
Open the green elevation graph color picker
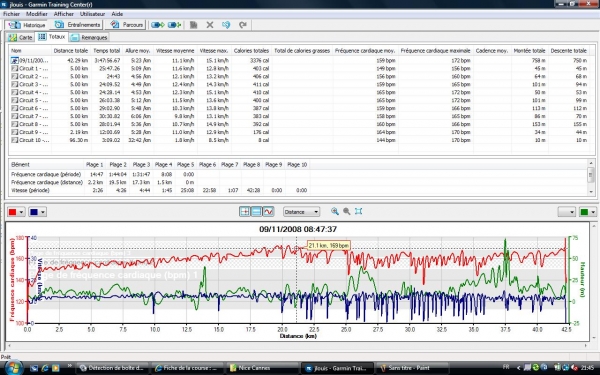point(588,212)
